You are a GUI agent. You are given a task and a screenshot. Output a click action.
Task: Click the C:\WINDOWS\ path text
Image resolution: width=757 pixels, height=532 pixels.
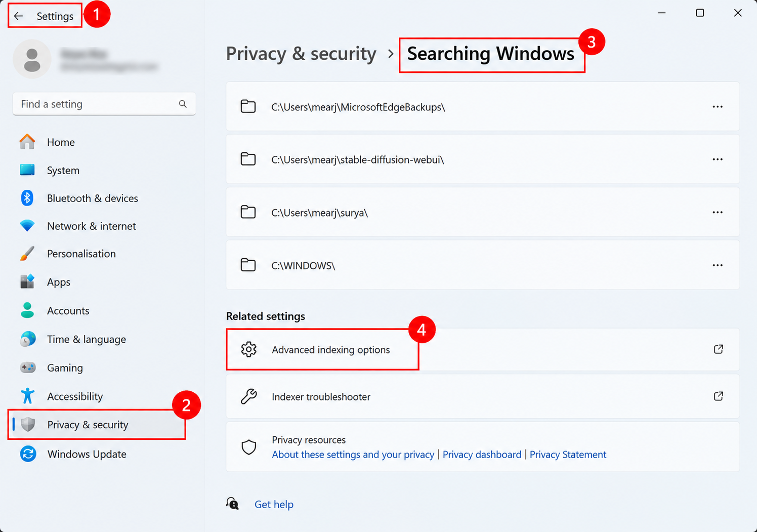pos(303,266)
